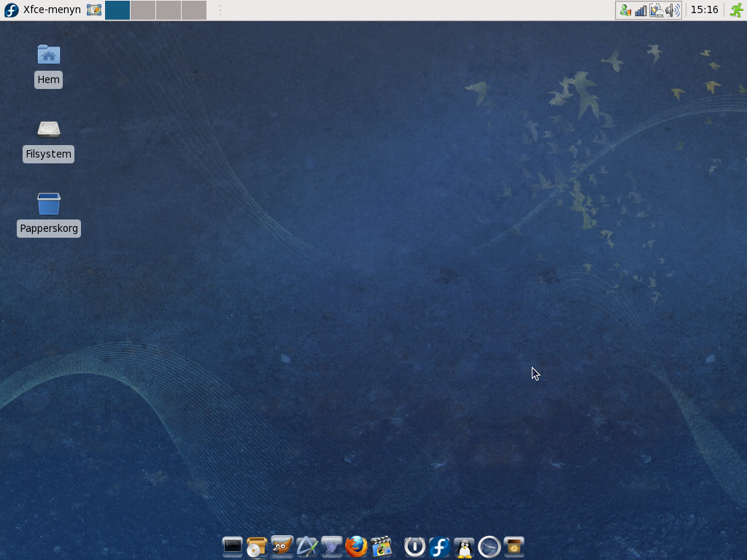Click the speaker volume tray icon
Image resolution: width=747 pixels, height=560 pixels.
[x=672, y=10]
